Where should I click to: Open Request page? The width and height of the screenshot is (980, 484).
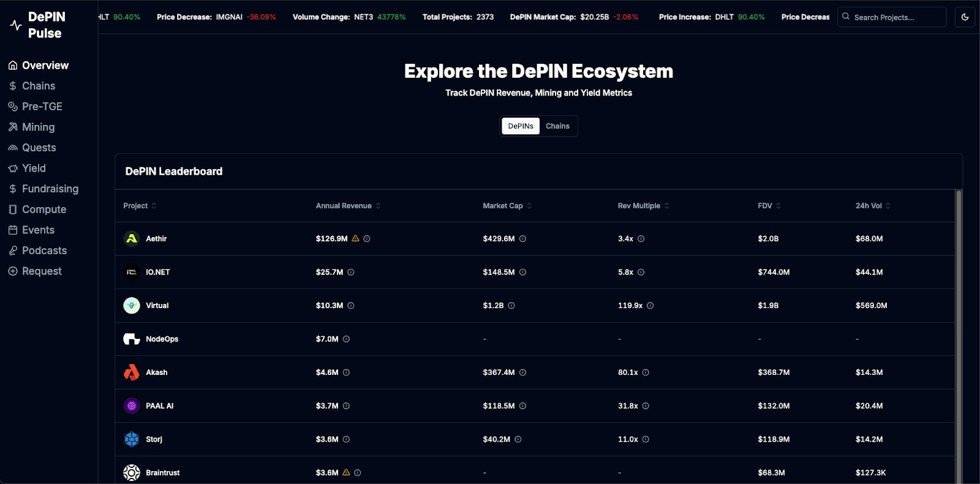(x=35, y=271)
